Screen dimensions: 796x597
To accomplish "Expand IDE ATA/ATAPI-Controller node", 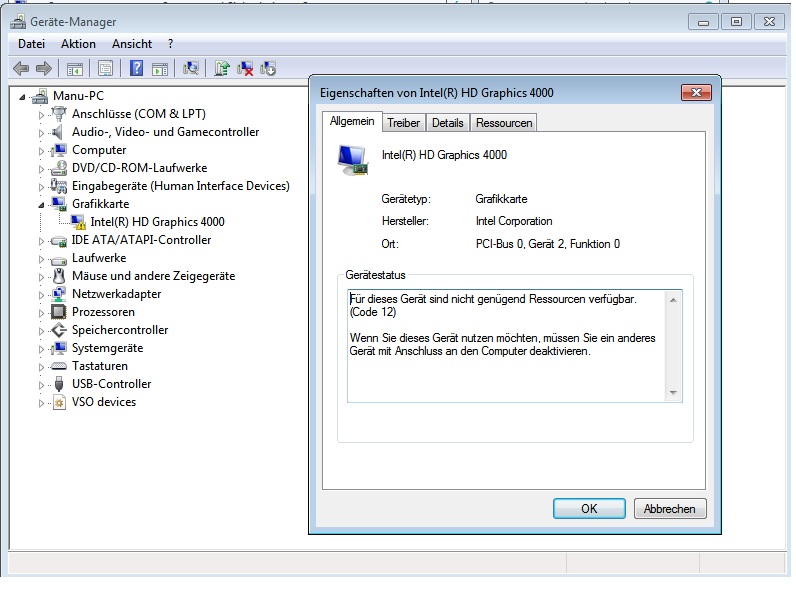I will pos(41,241).
